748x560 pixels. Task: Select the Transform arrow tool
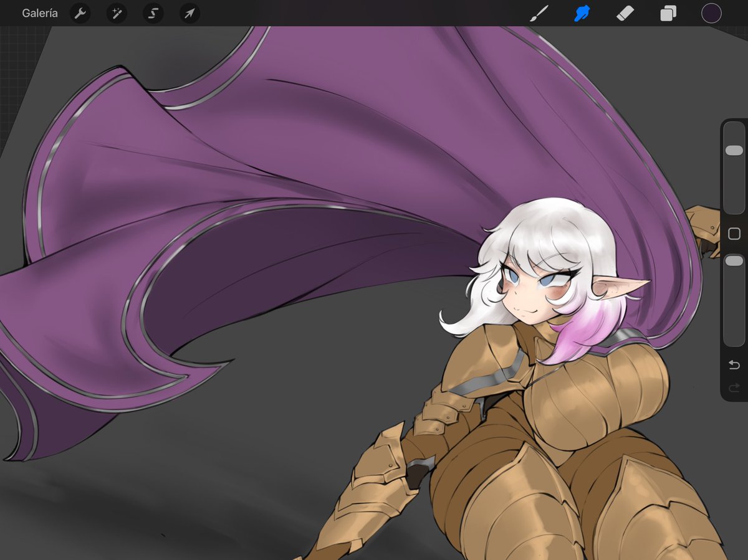click(x=190, y=13)
